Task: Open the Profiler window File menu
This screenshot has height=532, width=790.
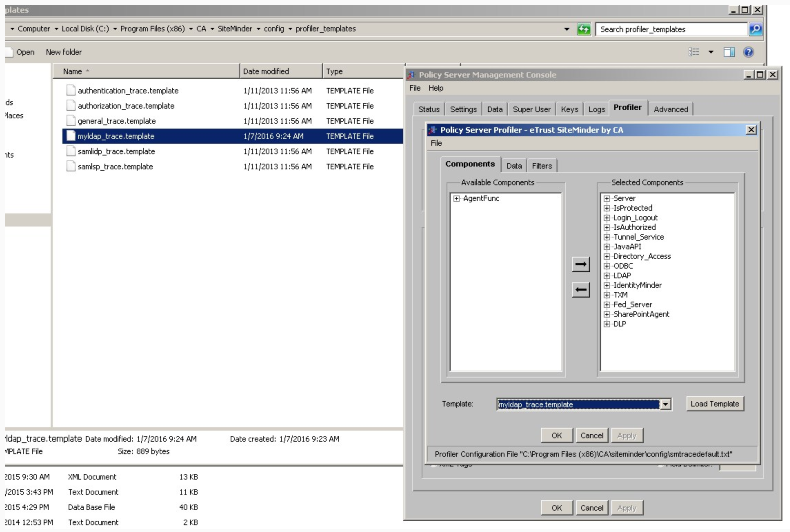Action: pyautogui.click(x=436, y=143)
